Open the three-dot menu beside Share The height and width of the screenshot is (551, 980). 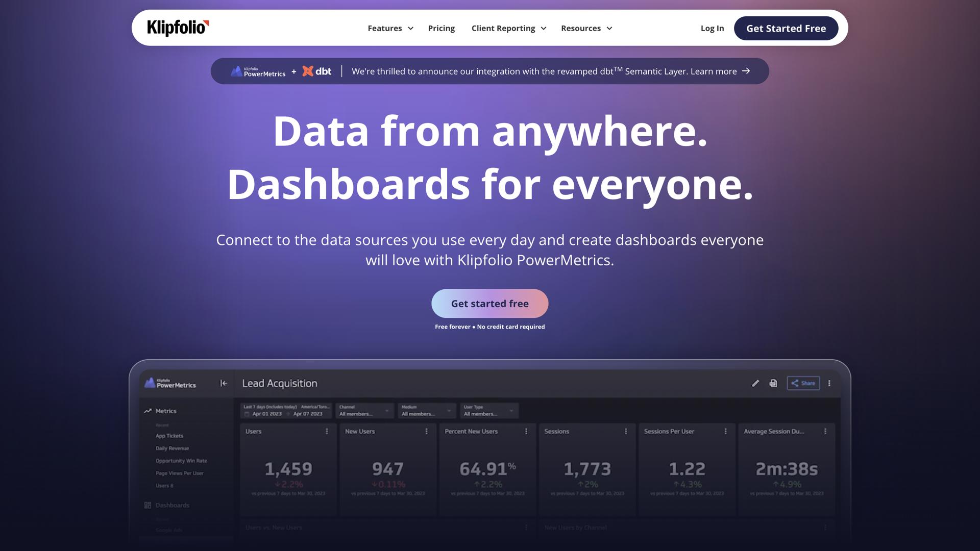[828, 383]
